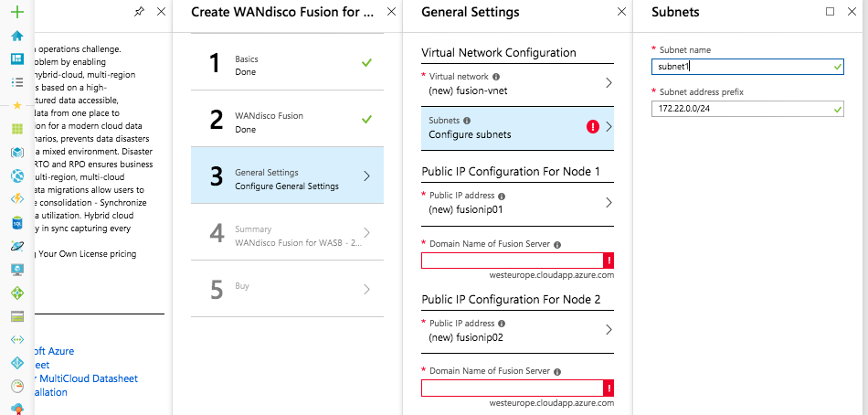
Task: Click the Subnet address prefix field
Action: [748, 109]
